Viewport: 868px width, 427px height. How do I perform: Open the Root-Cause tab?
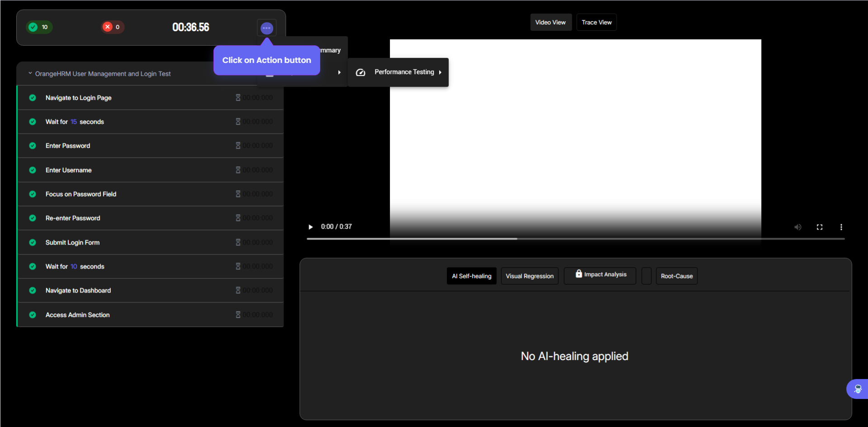pyautogui.click(x=676, y=276)
